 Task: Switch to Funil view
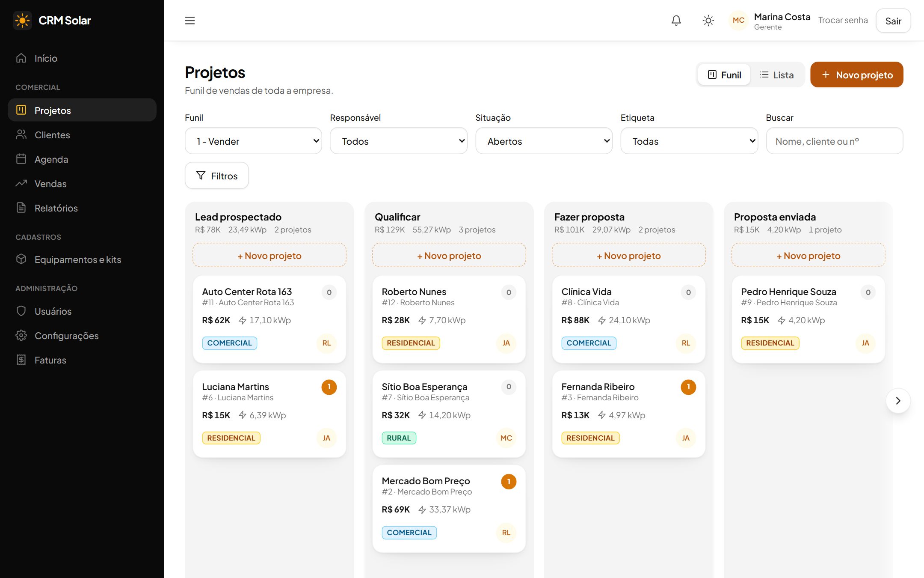724,75
